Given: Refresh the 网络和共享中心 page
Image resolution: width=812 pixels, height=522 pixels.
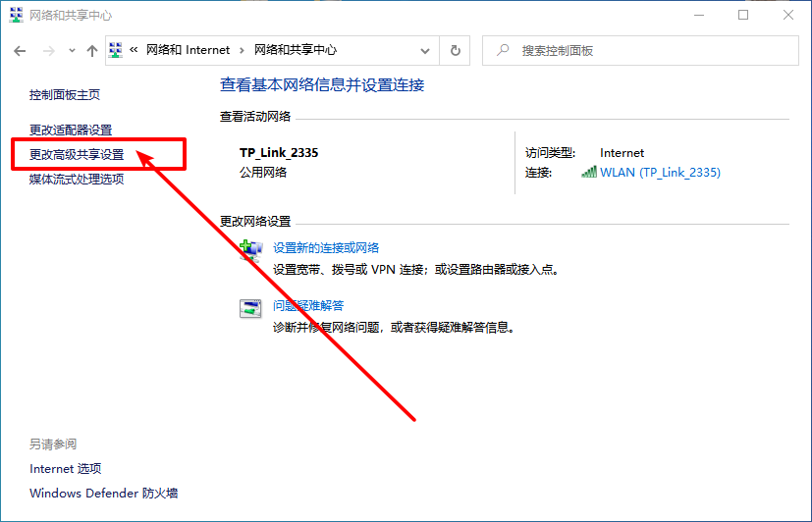Looking at the screenshot, I should (x=455, y=50).
